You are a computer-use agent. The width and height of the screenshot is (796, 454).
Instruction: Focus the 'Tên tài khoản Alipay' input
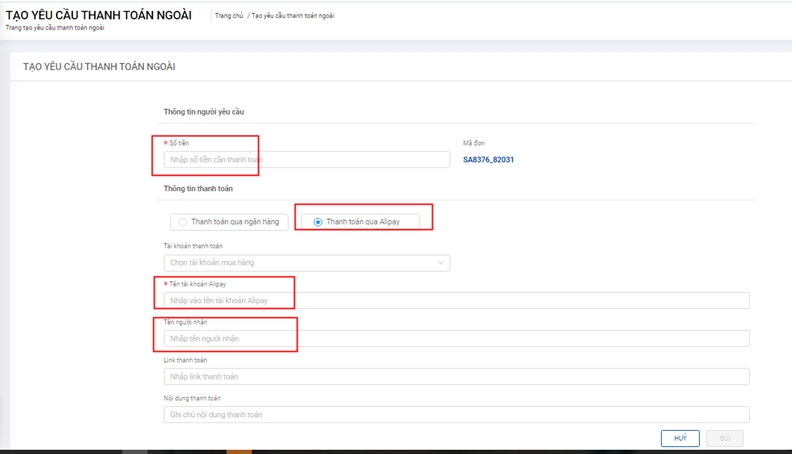pyautogui.click(x=456, y=301)
